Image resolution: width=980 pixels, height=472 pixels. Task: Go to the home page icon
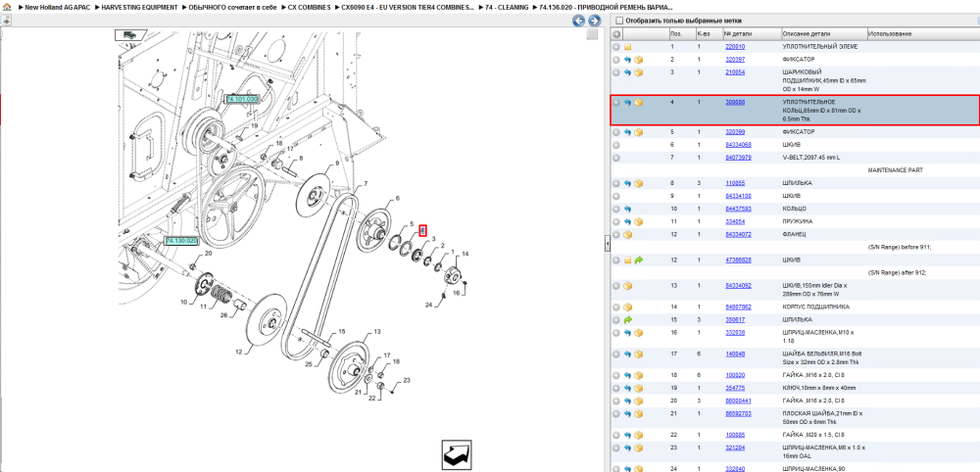coord(6,8)
